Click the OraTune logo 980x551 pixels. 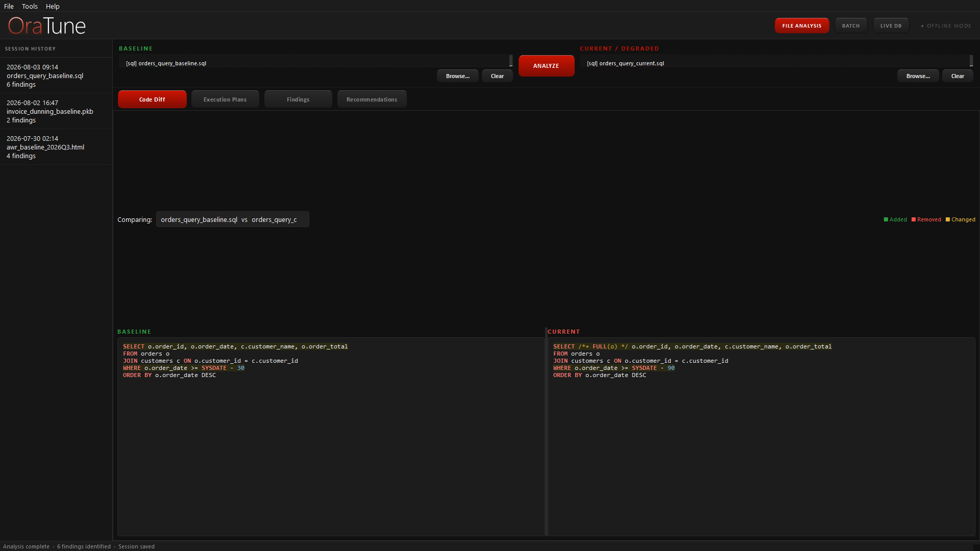47,26
